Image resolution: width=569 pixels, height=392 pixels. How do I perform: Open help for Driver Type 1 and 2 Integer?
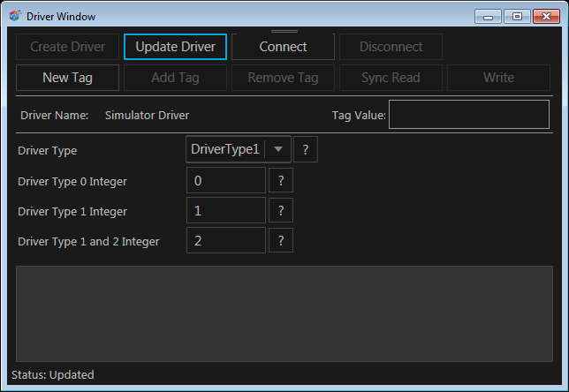(281, 240)
